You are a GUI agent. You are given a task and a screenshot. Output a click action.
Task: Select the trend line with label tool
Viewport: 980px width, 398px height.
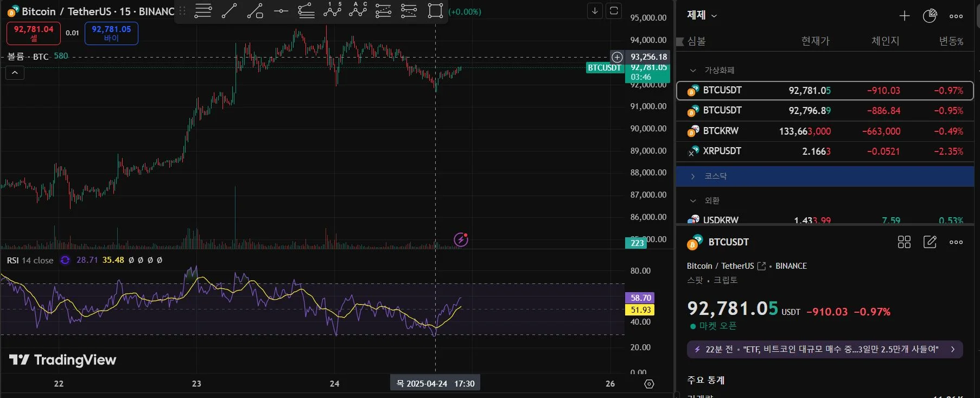[255, 11]
